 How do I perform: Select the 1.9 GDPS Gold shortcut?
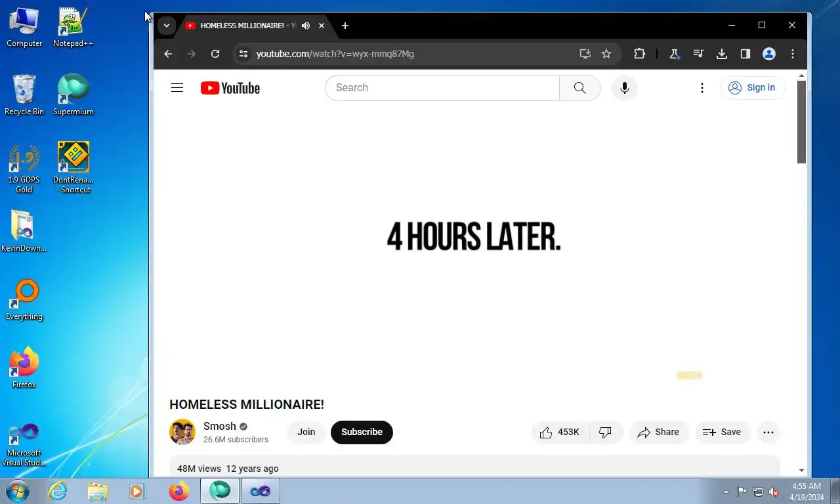[x=24, y=168]
